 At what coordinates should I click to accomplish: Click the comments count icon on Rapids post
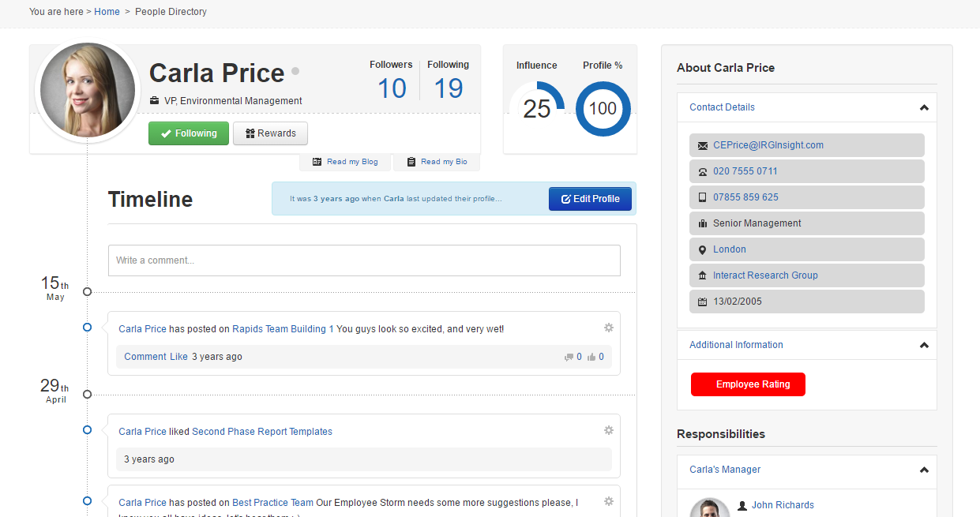pyautogui.click(x=569, y=357)
